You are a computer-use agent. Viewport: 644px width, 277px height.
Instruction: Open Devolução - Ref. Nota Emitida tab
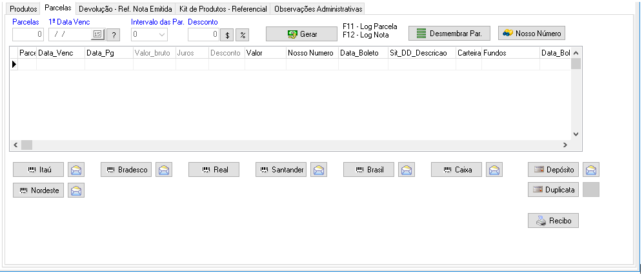pos(125,9)
